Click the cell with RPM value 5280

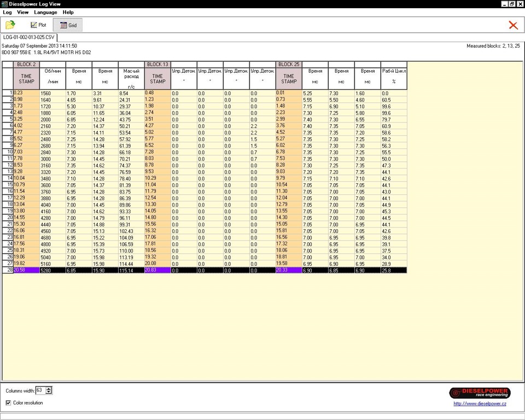click(x=52, y=270)
